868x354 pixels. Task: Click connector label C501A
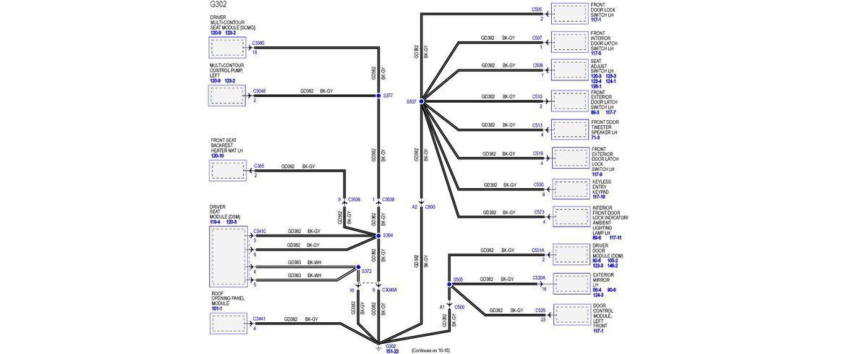537,250
